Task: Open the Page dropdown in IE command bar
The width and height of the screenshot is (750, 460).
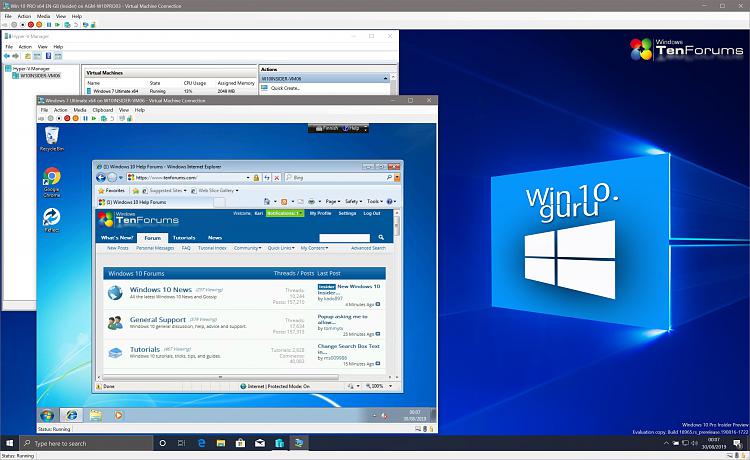Action: point(332,201)
